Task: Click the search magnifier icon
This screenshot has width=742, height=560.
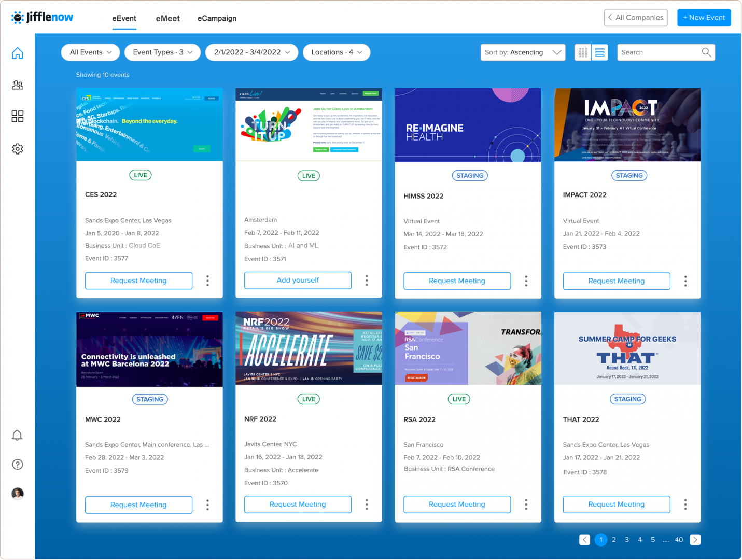Action: tap(706, 52)
